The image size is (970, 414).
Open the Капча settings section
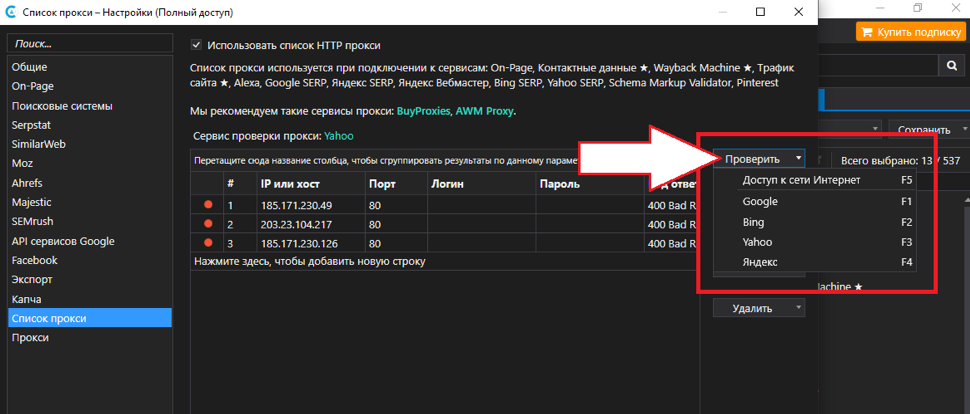pyautogui.click(x=27, y=299)
